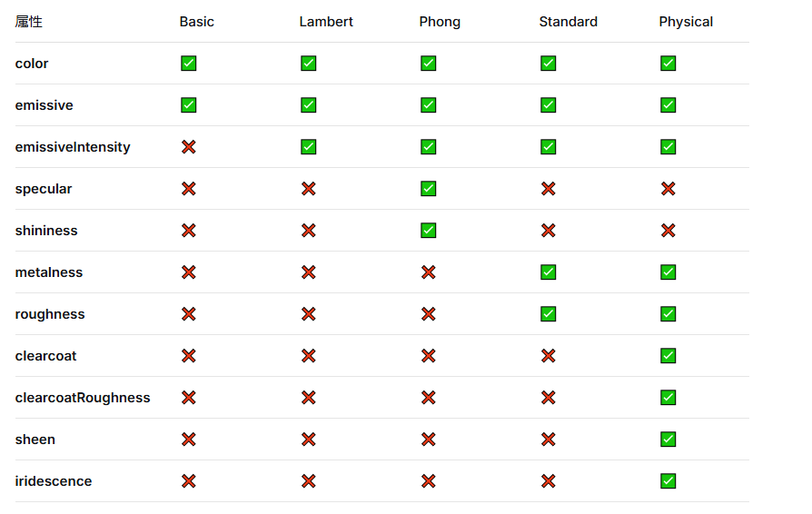Click the red cross for specular under Lambert

coord(309,189)
